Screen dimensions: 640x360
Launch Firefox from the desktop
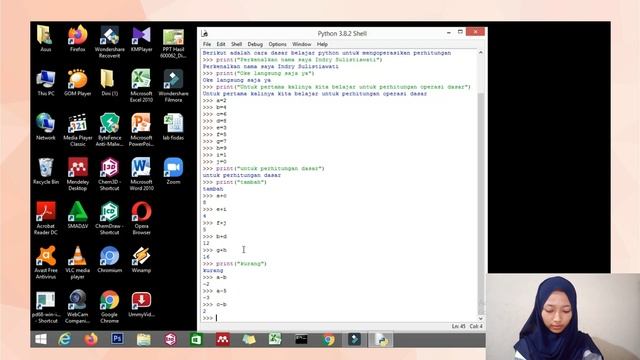click(78, 38)
